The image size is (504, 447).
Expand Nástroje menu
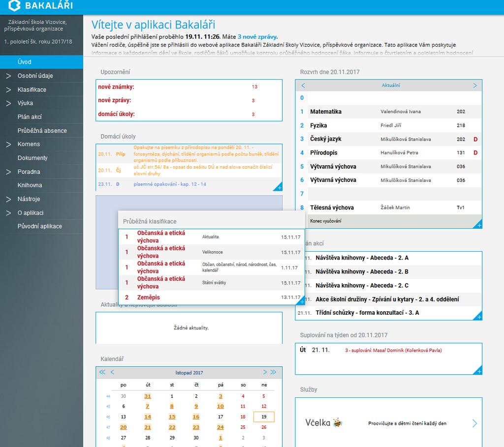tap(8, 199)
